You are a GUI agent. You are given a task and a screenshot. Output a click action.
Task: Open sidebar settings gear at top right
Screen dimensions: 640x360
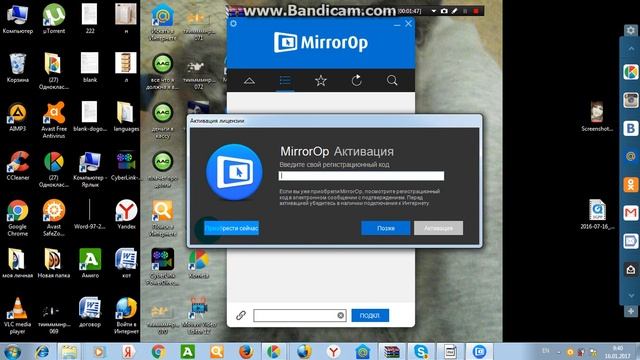(x=631, y=31)
